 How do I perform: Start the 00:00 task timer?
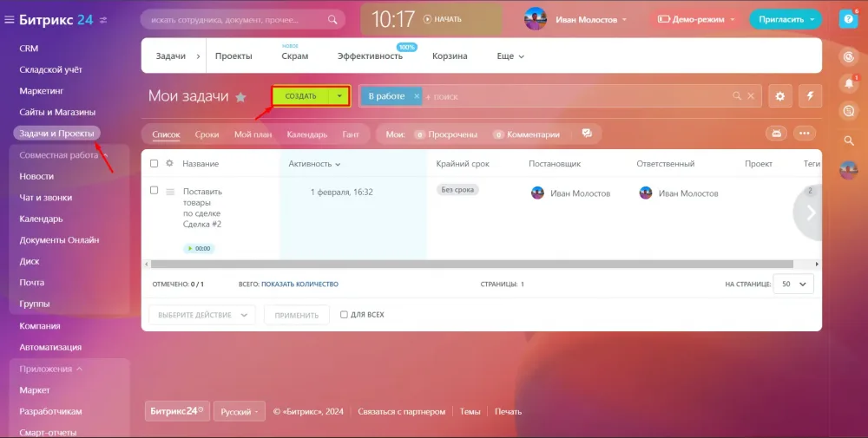pyautogui.click(x=199, y=249)
